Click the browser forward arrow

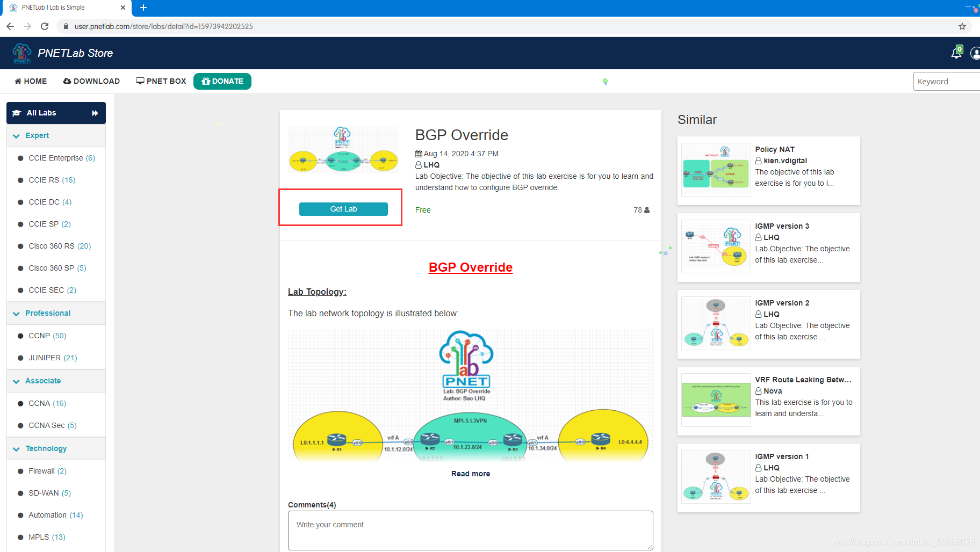(27, 26)
